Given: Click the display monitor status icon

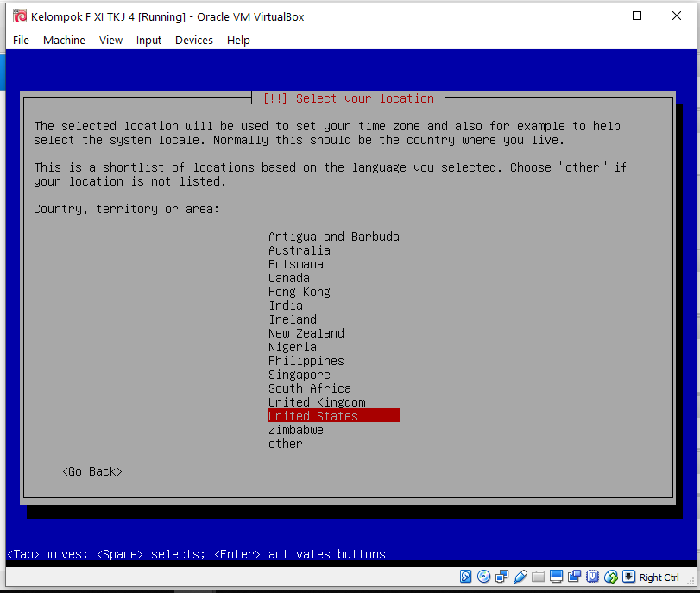Looking at the screenshot, I should coord(556,577).
